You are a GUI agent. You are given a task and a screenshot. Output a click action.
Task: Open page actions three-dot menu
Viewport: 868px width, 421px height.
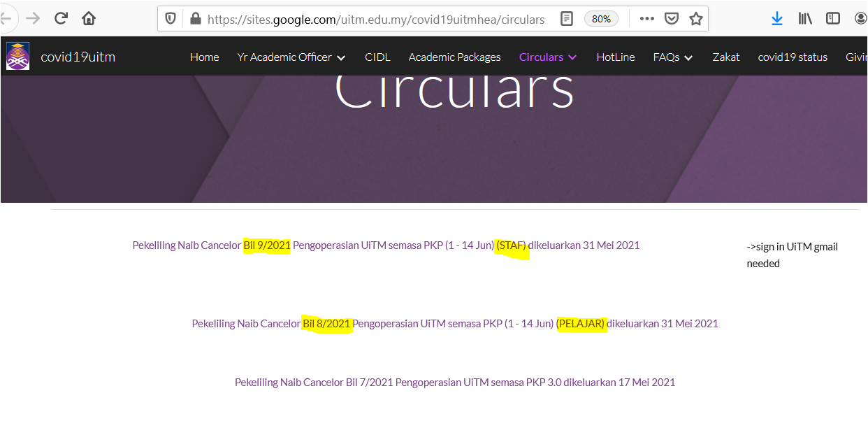[647, 19]
